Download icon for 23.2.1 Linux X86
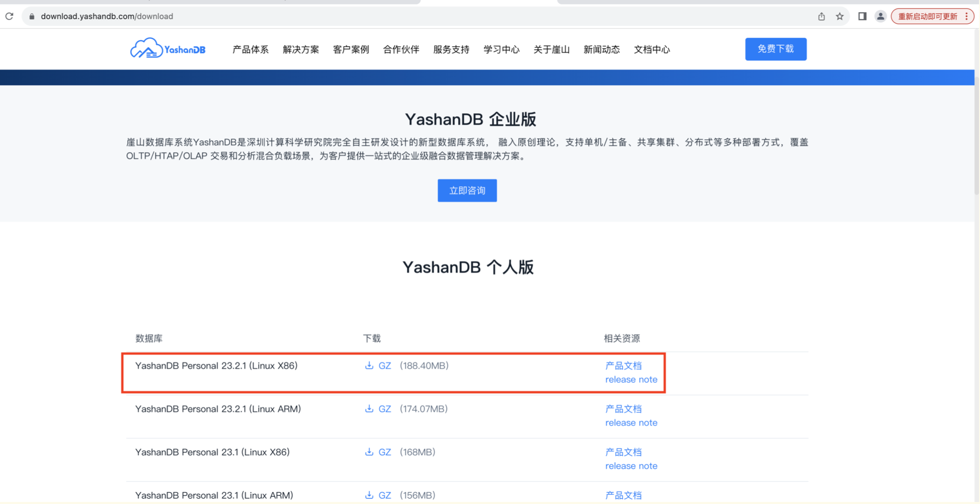980x504 pixels. point(369,366)
